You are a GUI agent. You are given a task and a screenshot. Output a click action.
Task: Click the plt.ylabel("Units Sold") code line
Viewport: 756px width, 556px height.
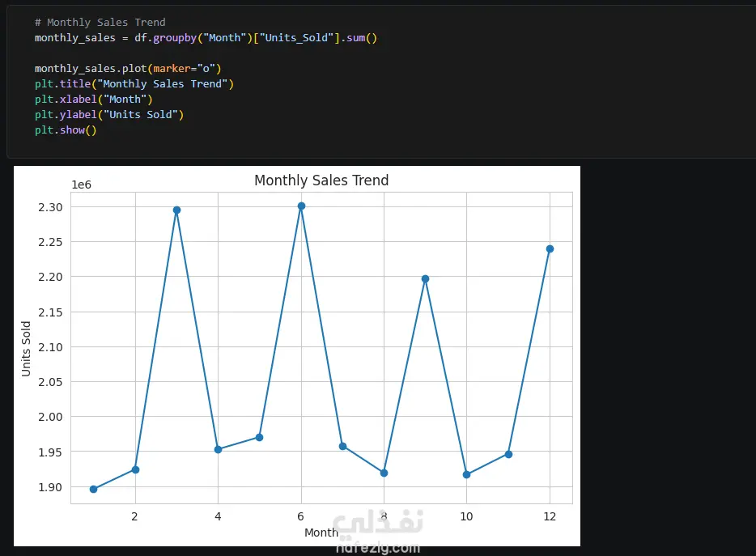click(x=109, y=114)
